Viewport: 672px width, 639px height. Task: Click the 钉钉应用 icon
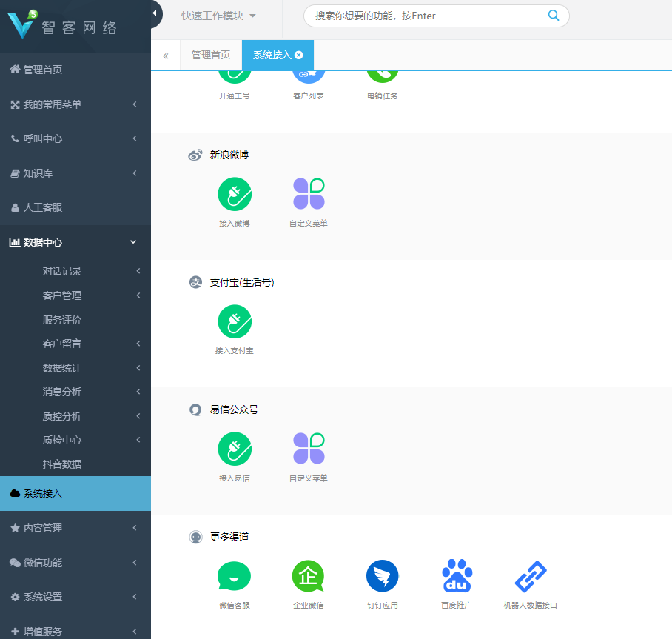click(383, 575)
